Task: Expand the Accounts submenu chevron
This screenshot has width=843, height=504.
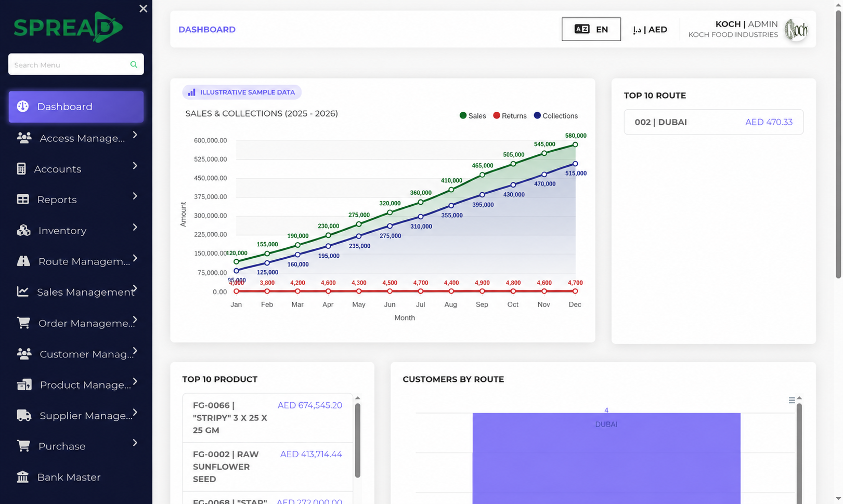Action: pos(135,166)
